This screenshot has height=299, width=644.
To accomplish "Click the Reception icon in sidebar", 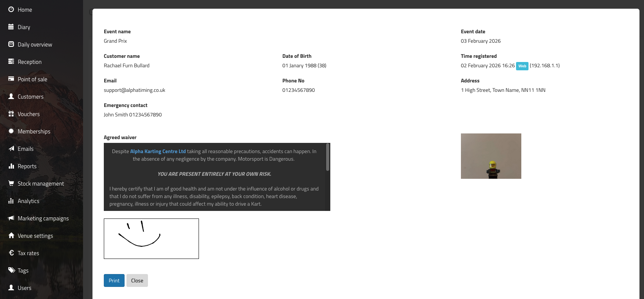I will click(11, 62).
